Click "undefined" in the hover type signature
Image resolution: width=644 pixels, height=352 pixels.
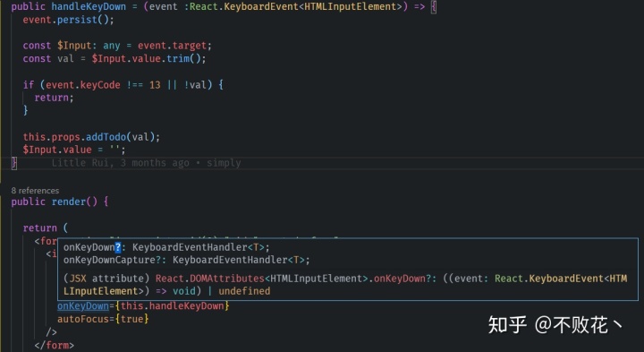244,291
